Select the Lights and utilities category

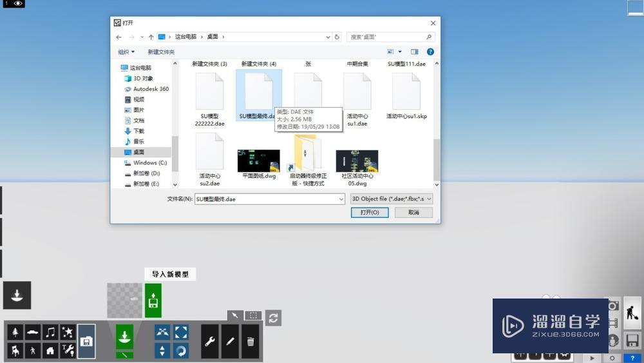pyautogui.click(x=68, y=350)
